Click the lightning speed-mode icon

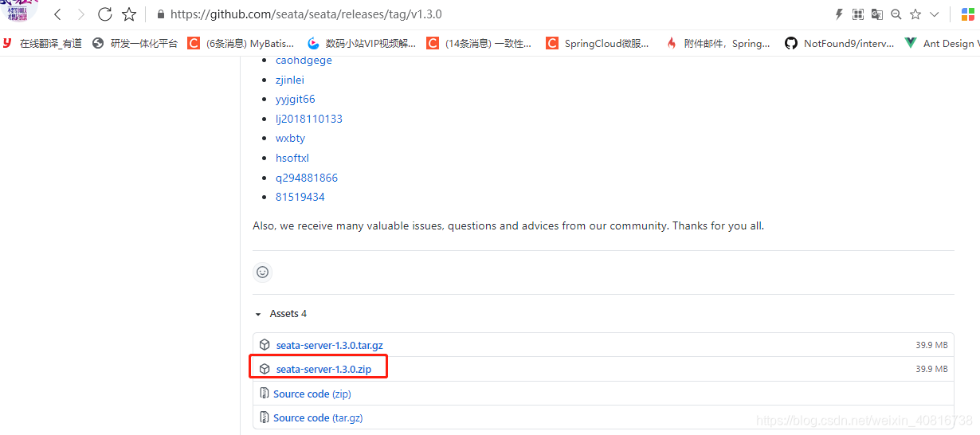pos(838,14)
